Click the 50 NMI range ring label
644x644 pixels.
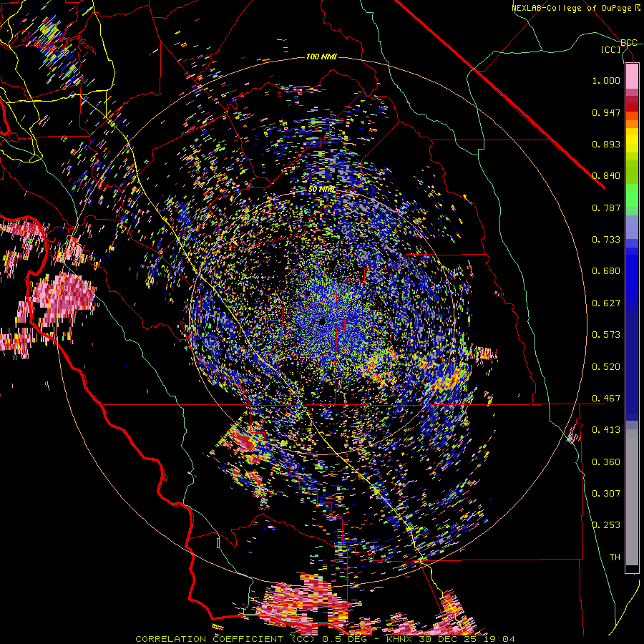coord(322,190)
